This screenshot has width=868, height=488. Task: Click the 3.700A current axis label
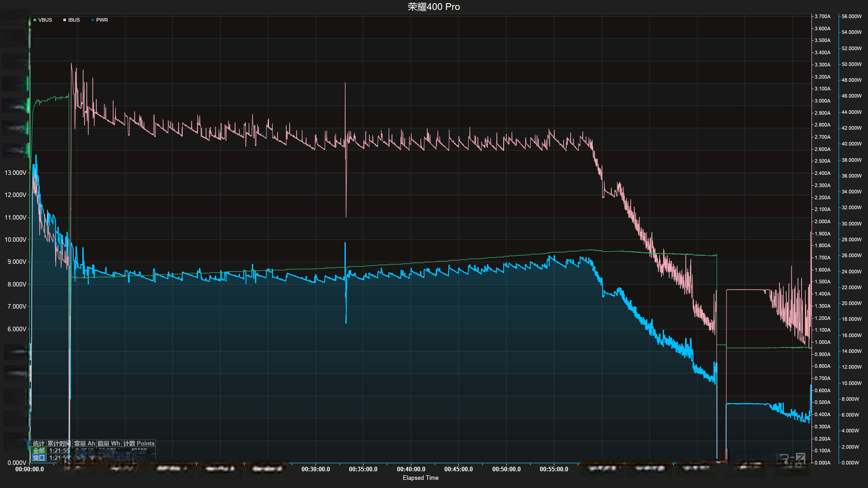822,16
